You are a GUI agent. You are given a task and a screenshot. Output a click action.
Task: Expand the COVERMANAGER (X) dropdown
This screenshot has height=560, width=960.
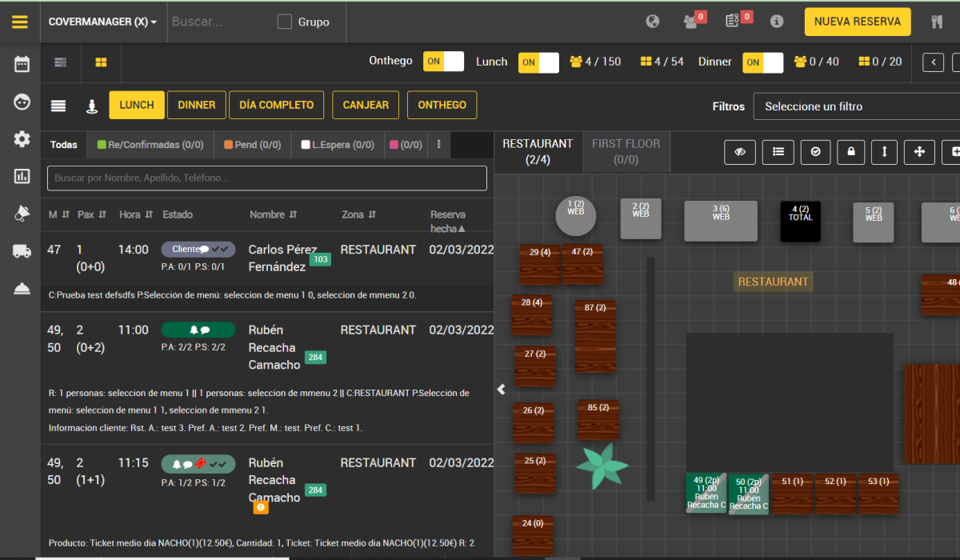point(102,22)
